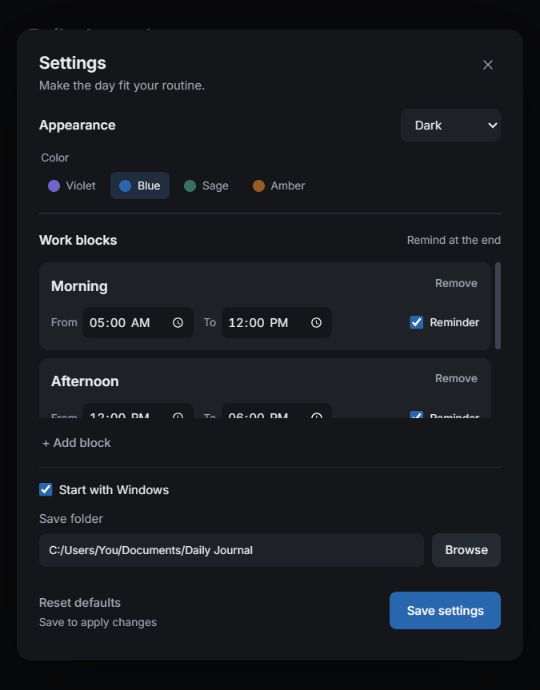Choose the Sage color option
This screenshot has width=540, height=690.
pos(206,186)
